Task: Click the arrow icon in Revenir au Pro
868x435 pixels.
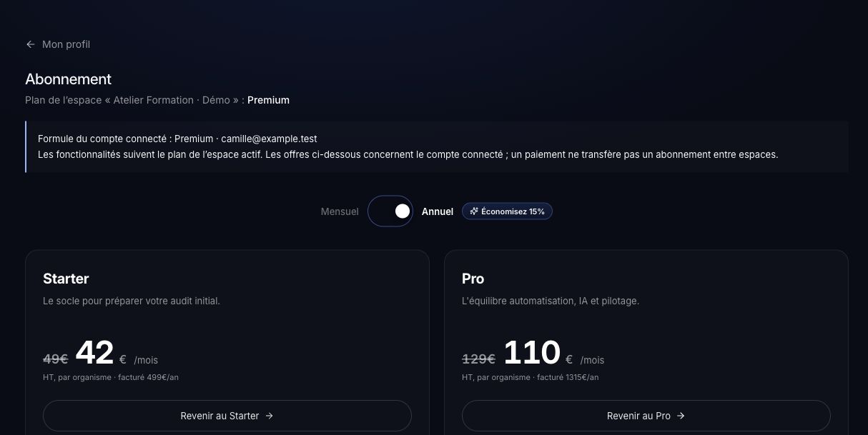Action: [681, 416]
